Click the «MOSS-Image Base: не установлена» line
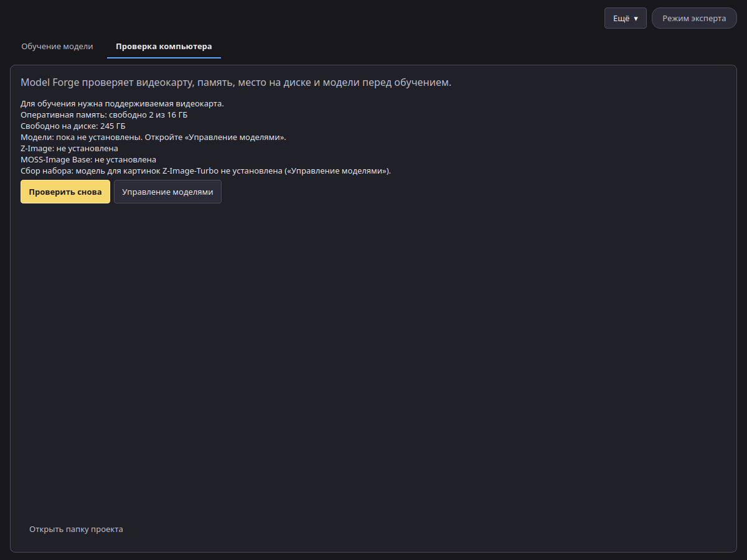 88,159
